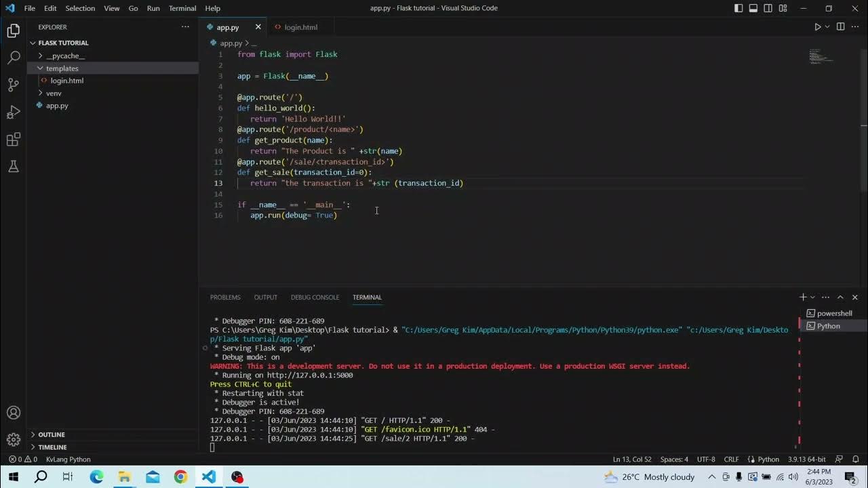Close the app.py editor tab

pyautogui.click(x=258, y=27)
